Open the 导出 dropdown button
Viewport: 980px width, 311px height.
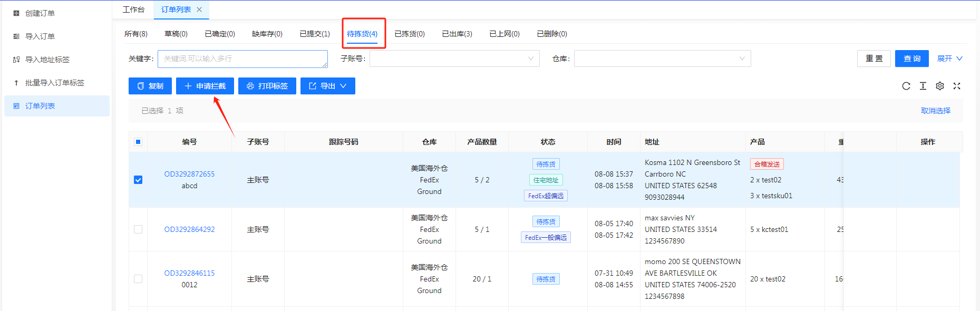(327, 86)
